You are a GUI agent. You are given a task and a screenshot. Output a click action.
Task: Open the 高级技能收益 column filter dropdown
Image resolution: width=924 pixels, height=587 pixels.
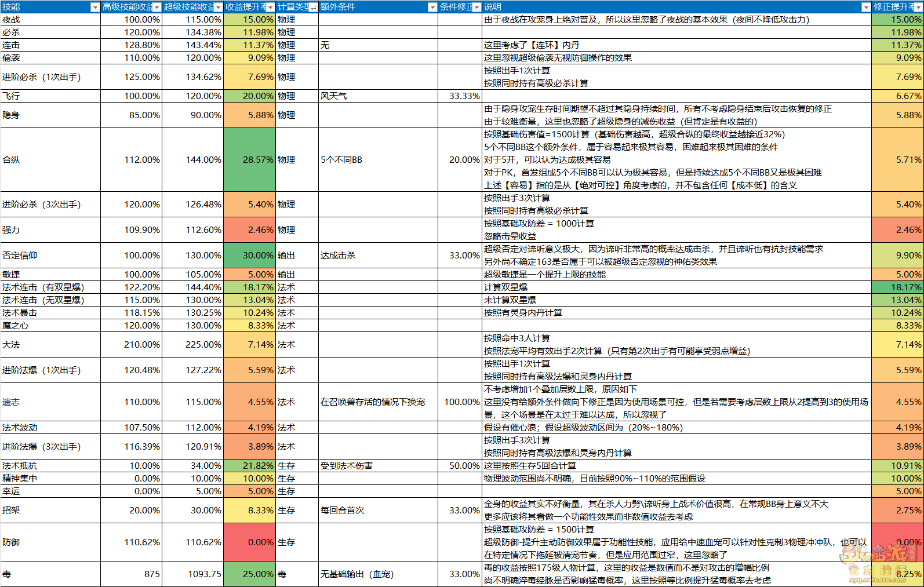coord(157,8)
